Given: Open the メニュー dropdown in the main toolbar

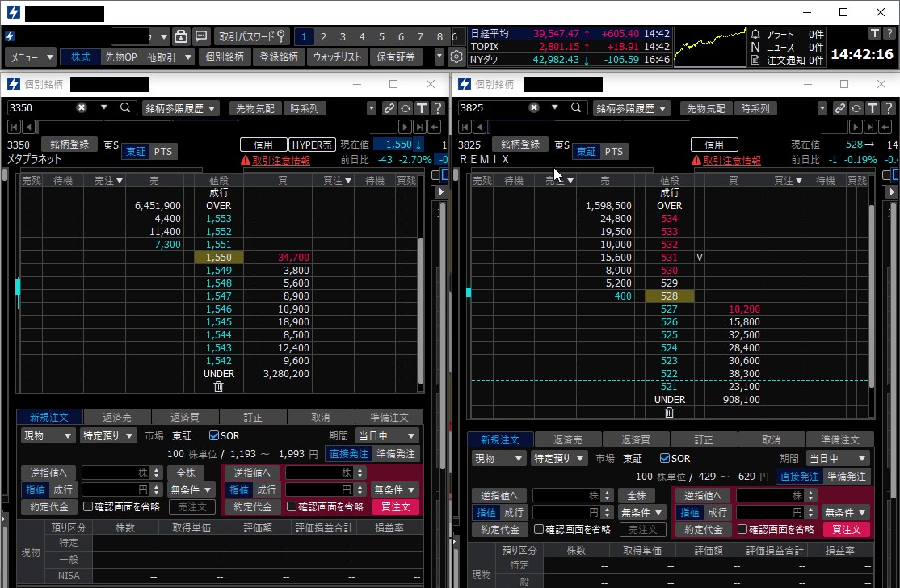Looking at the screenshot, I should 30,57.
